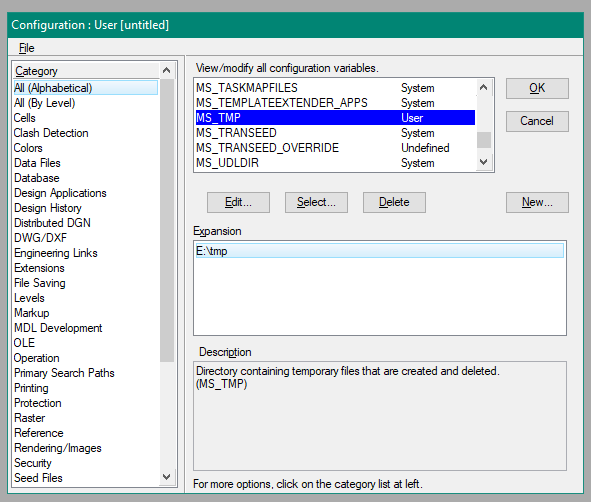591x502 pixels.
Task: Select the Rendering/Images category
Action: (x=58, y=448)
